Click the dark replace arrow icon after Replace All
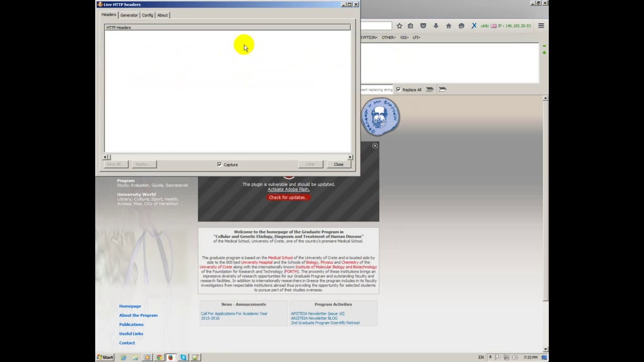Image resolution: width=644 pixels, height=362 pixels. [x=430, y=89]
